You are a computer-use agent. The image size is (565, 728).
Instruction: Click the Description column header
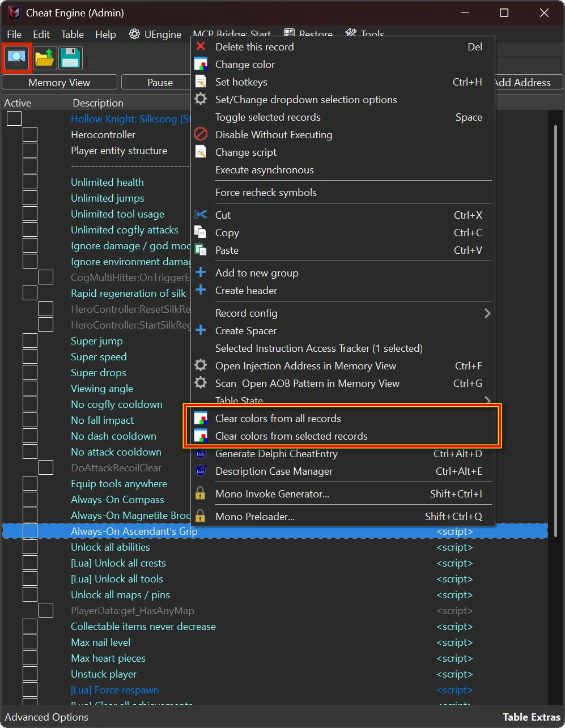point(98,103)
